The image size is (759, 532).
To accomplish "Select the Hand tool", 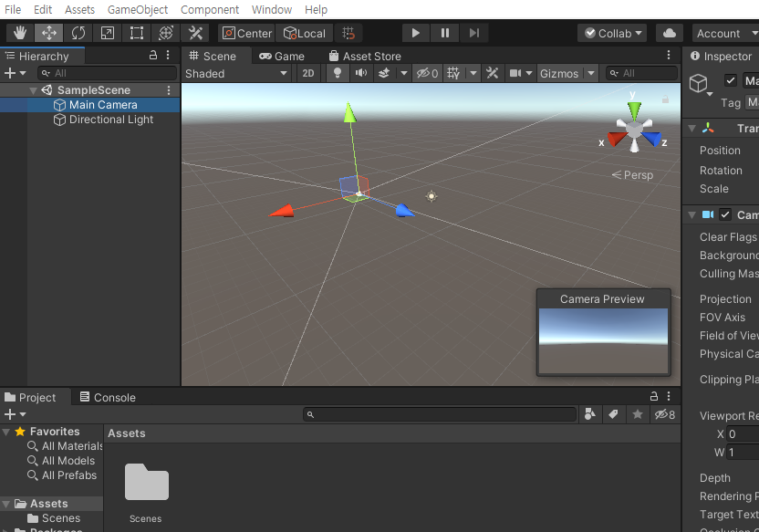I will 20,34.
